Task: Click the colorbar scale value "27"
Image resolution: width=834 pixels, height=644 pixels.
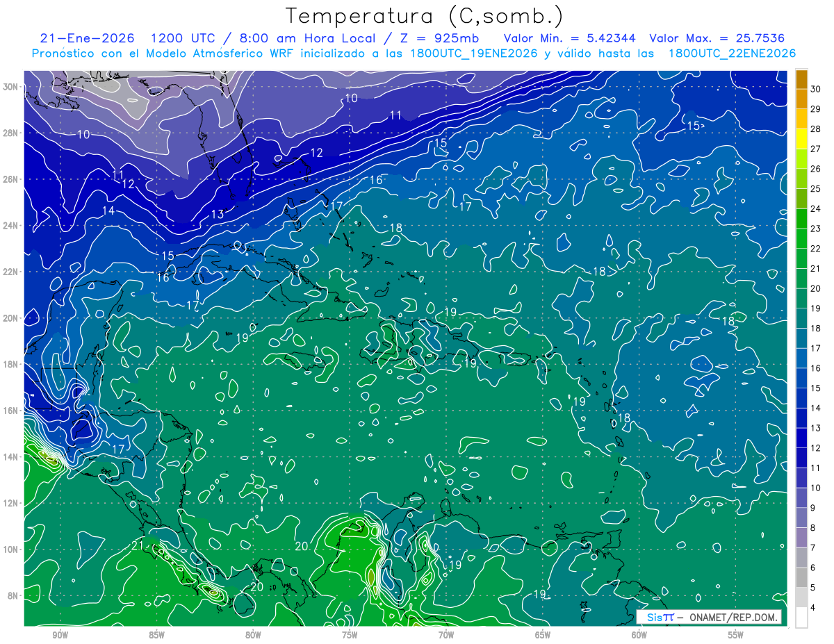Action: pyautogui.click(x=816, y=149)
